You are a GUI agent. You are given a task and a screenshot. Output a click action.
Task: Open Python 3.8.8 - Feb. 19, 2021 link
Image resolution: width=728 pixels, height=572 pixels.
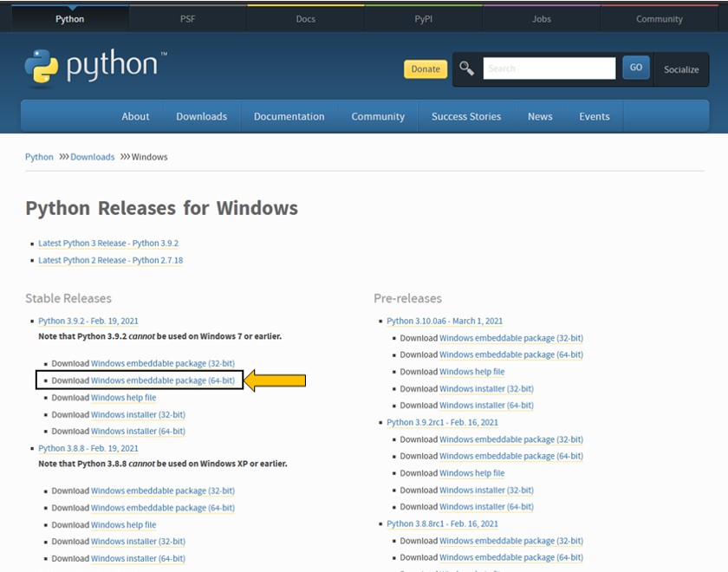88,449
